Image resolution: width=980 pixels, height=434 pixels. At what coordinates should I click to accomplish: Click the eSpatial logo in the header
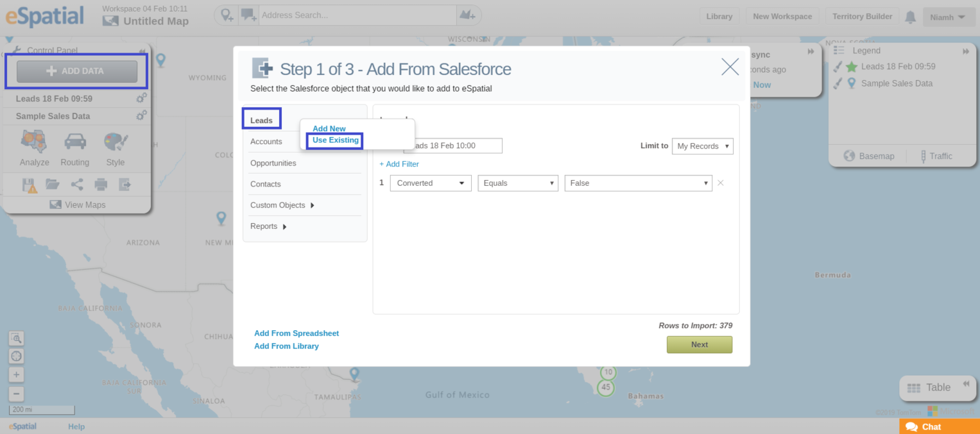coord(45,17)
